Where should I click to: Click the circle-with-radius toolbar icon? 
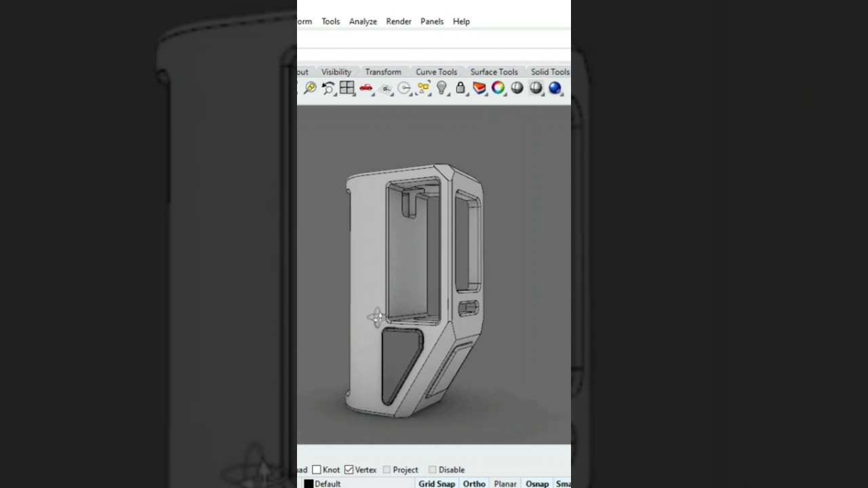(x=404, y=88)
